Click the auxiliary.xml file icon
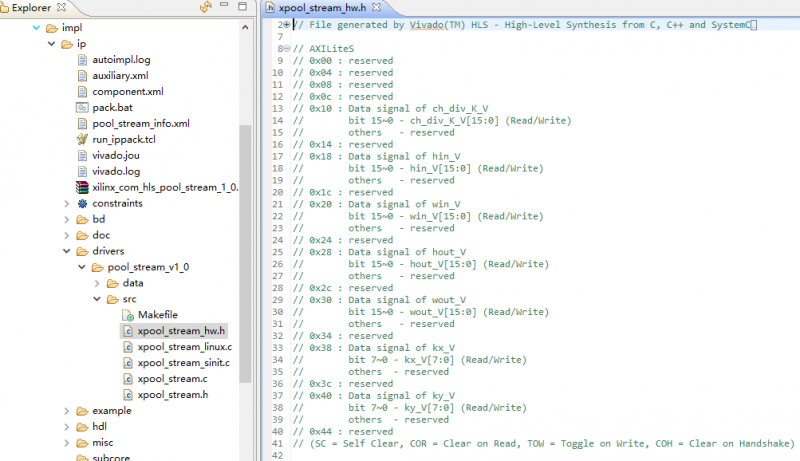The height and width of the screenshot is (461, 800). 82,75
